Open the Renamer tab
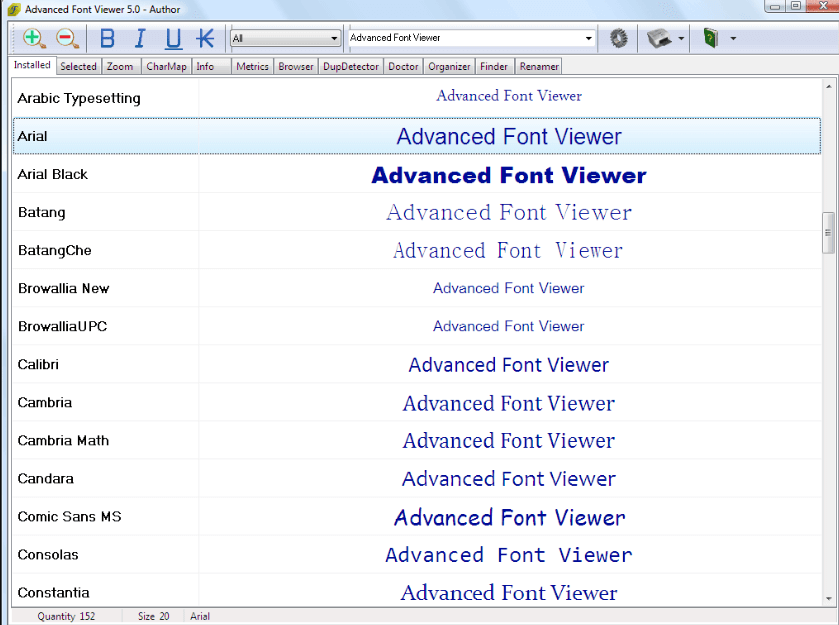The width and height of the screenshot is (839, 625). pyautogui.click(x=539, y=66)
